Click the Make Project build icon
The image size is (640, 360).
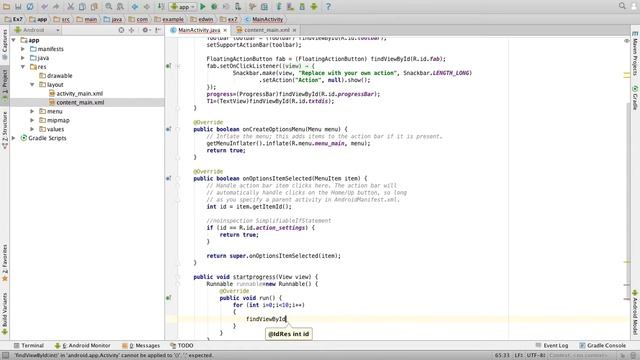coord(161,7)
